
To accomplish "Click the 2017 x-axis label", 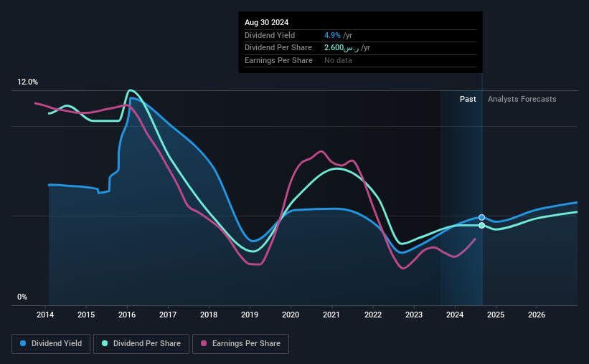I will click(168, 315).
